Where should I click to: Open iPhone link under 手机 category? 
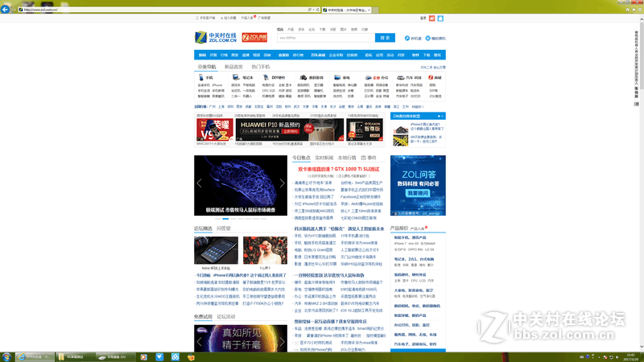217,85
